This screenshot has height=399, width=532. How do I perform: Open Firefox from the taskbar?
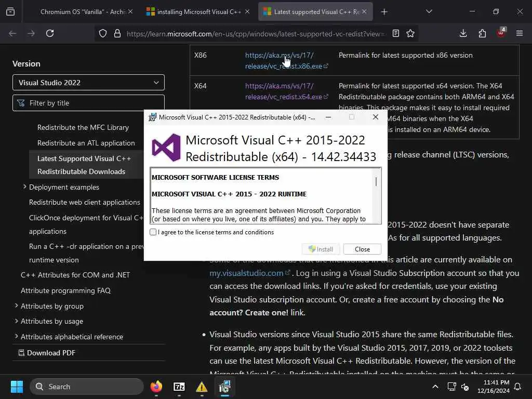(x=156, y=387)
